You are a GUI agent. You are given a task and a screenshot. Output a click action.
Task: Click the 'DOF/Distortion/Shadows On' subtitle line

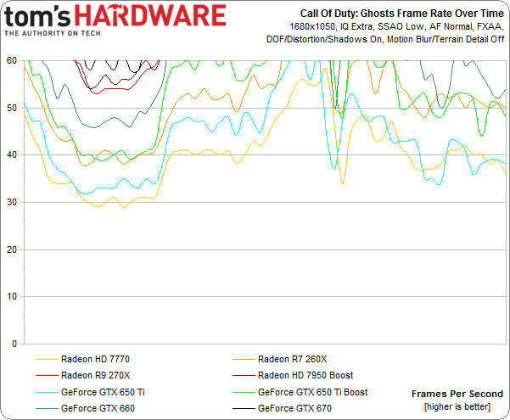coord(385,39)
